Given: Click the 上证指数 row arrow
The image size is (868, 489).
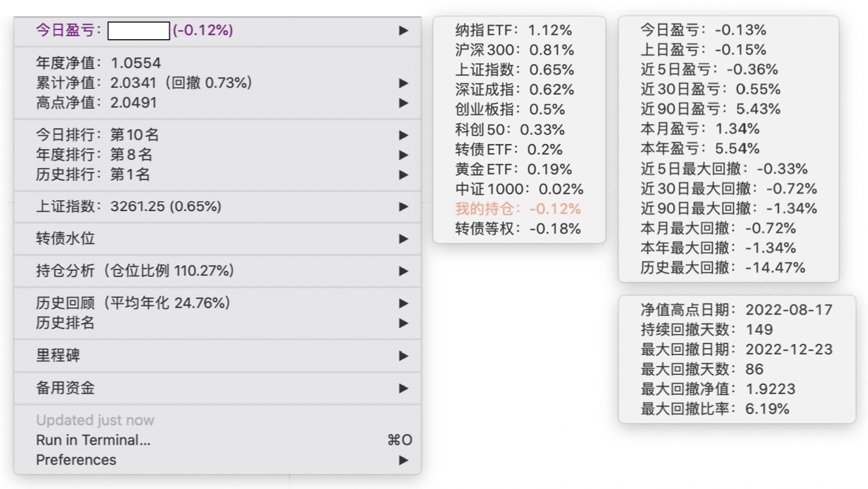Looking at the screenshot, I should 403,206.
